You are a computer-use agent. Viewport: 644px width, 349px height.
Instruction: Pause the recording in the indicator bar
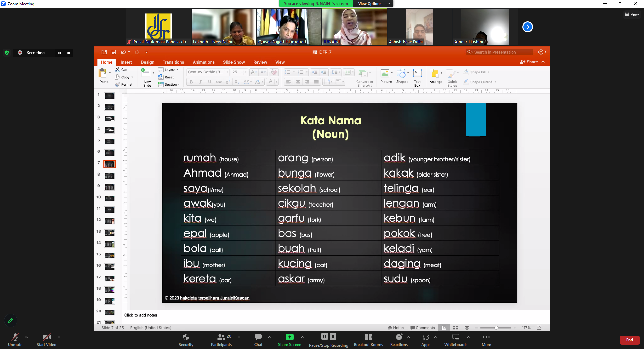(x=60, y=53)
